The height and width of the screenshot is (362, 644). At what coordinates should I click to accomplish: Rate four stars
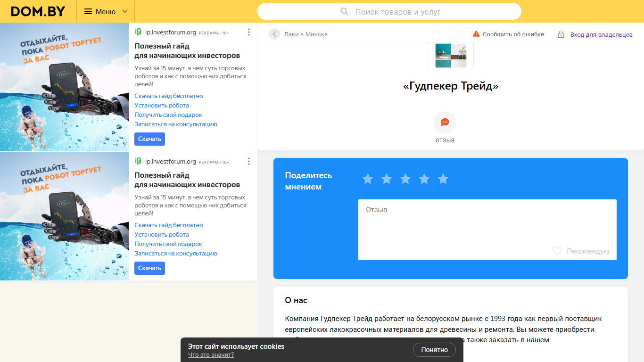[424, 179]
